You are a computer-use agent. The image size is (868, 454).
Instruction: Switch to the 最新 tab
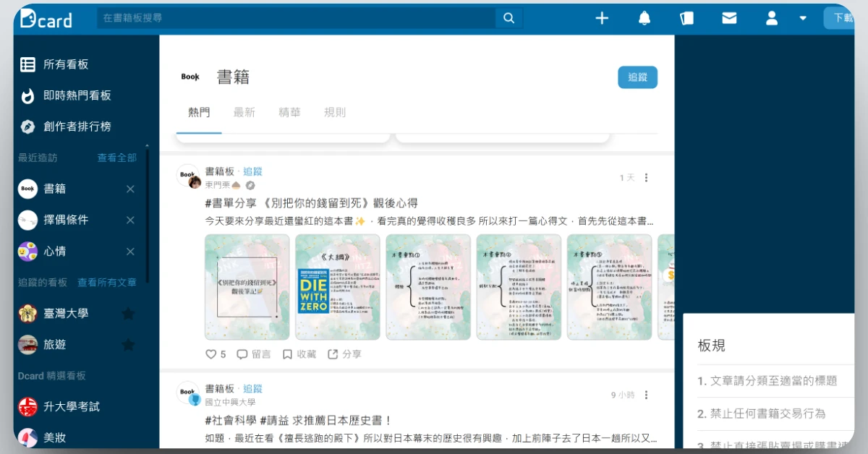[244, 113]
